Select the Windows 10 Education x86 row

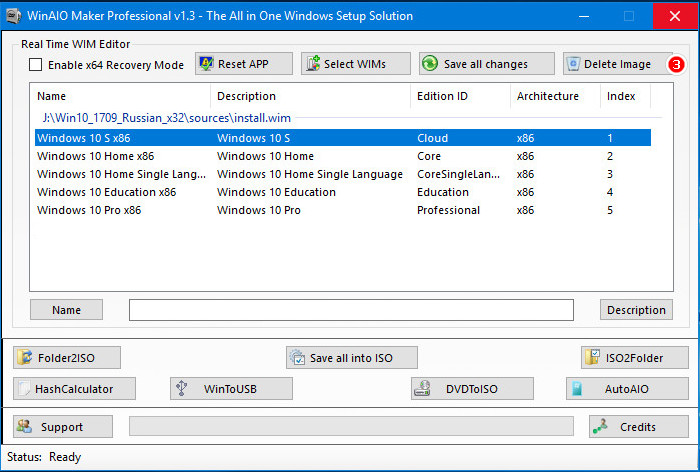pos(343,192)
